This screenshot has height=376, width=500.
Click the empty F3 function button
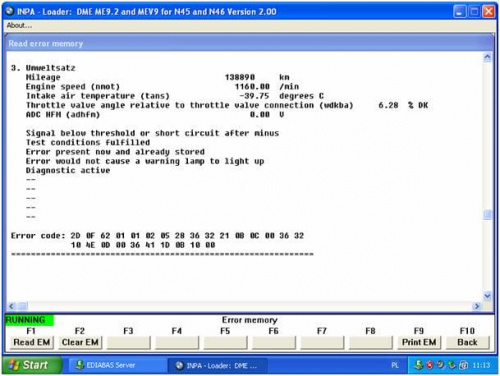pyautogui.click(x=129, y=342)
